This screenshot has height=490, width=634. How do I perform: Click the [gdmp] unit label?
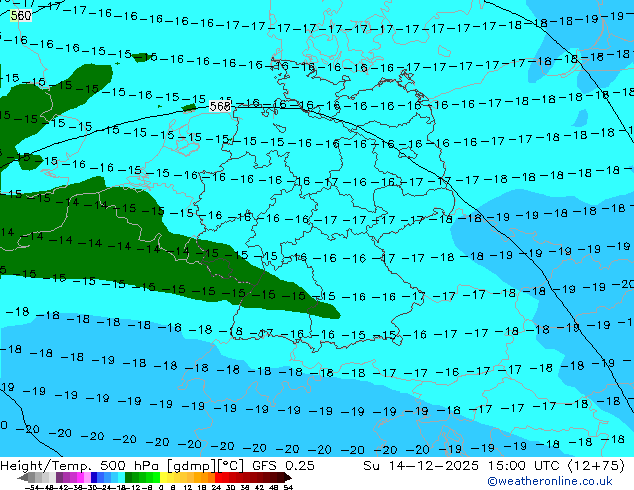tap(190, 466)
